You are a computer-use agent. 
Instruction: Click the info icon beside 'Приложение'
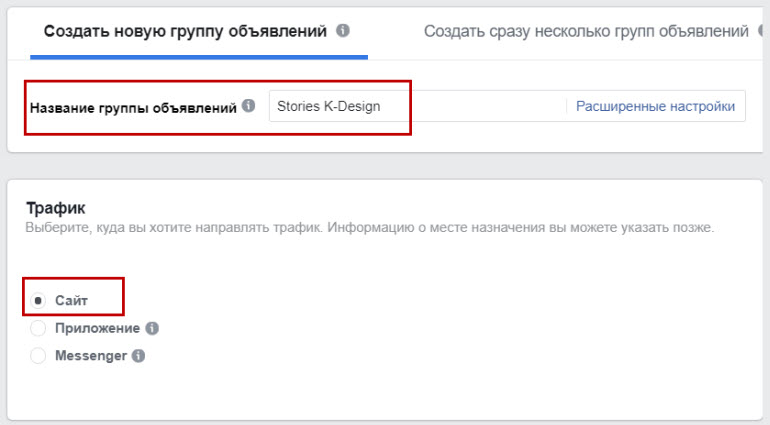152,328
